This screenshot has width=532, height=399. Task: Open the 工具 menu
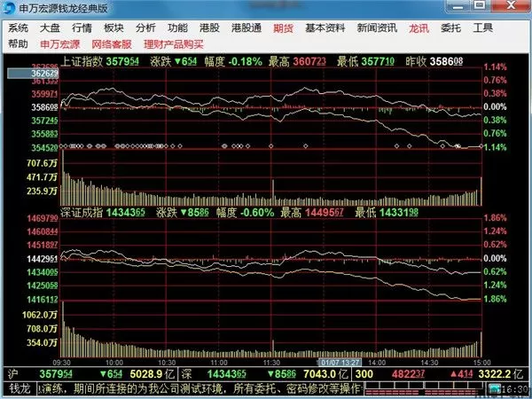(483, 28)
